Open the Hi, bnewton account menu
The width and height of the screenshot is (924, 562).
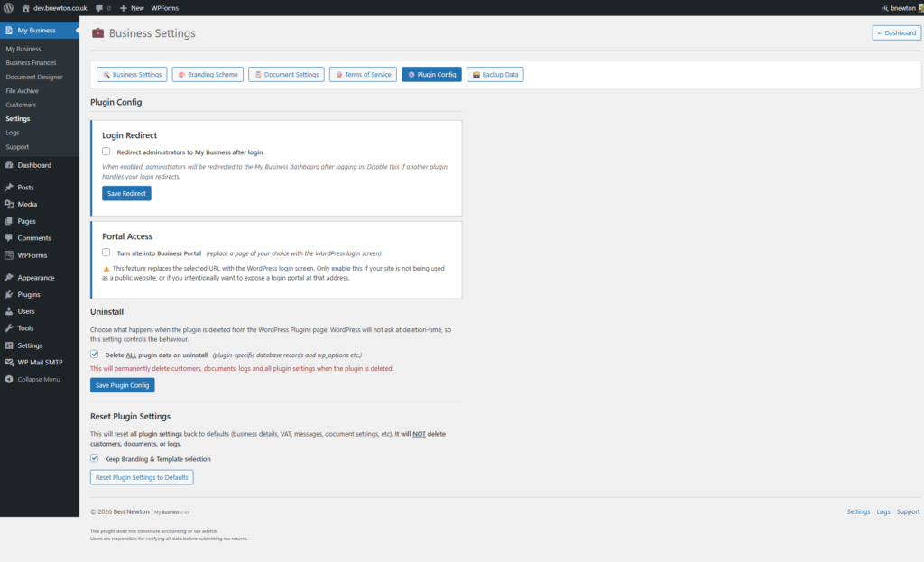point(898,7)
